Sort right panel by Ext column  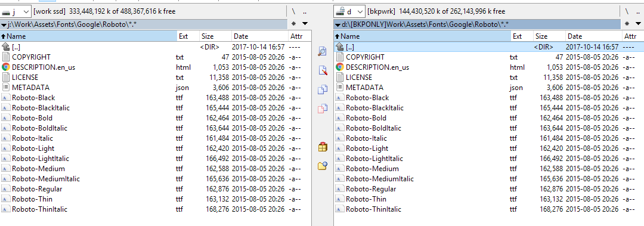pos(522,36)
